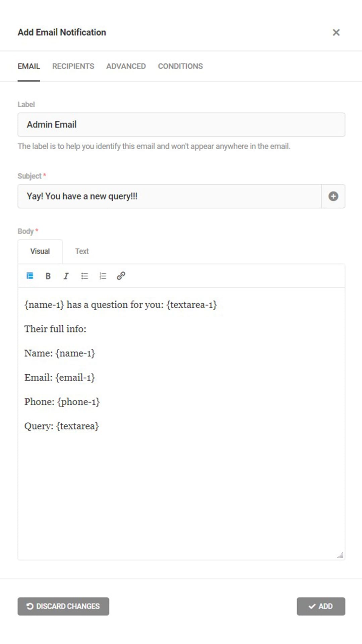Discard changes to this notification
This screenshot has width=362, height=644.
[x=63, y=606]
